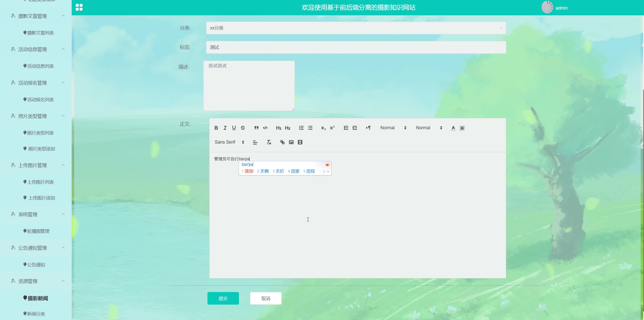Toggle bold formatting in editor
This screenshot has width=644, height=320.
pyautogui.click(x=216, y=128)
